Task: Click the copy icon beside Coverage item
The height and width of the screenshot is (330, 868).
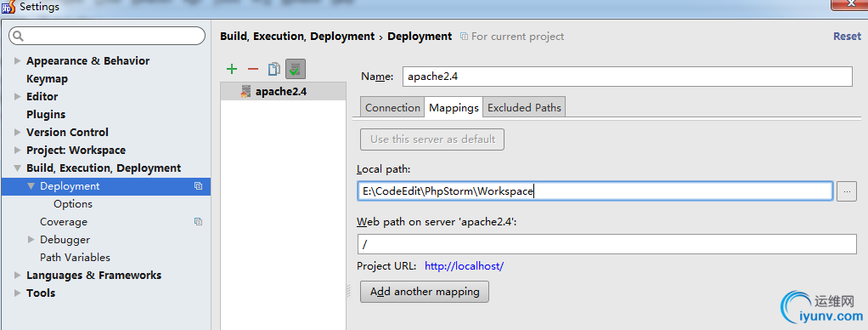Action: click(x=198, y=222)
